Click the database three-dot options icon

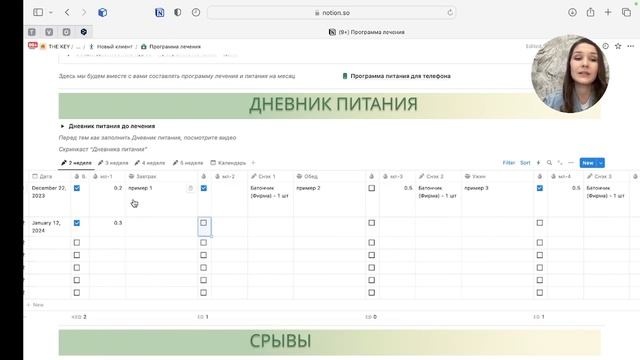[571, 163]
